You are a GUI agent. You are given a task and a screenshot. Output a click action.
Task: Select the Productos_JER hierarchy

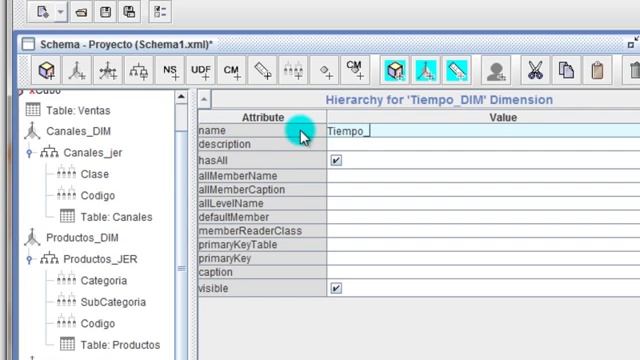tap(100, 259)
